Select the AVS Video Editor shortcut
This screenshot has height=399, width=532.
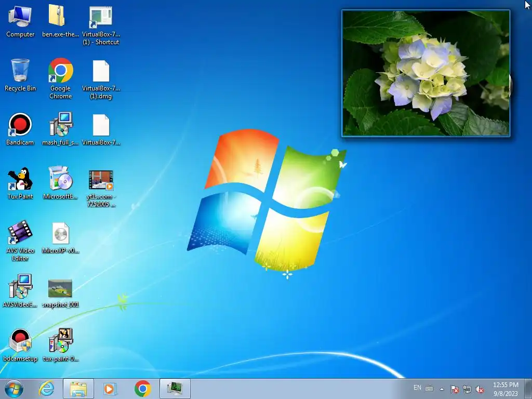click(20, 241)
